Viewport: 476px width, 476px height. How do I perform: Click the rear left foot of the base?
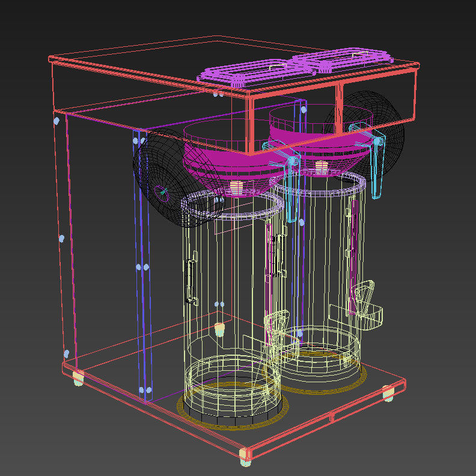pyautogui.click(x=79, y=378)
